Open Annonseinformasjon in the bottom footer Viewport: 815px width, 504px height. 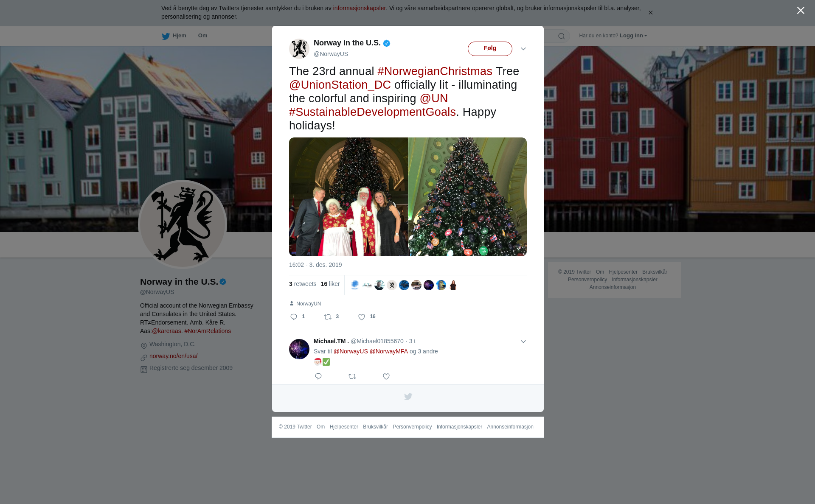tap(510, 427)
